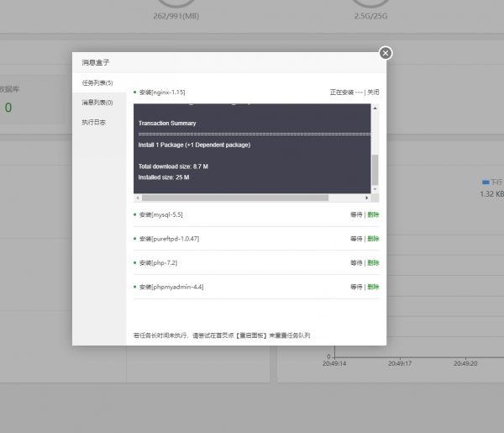Click 等待 status for php-7.2
504x433 pixels.
tap(356, 263)
